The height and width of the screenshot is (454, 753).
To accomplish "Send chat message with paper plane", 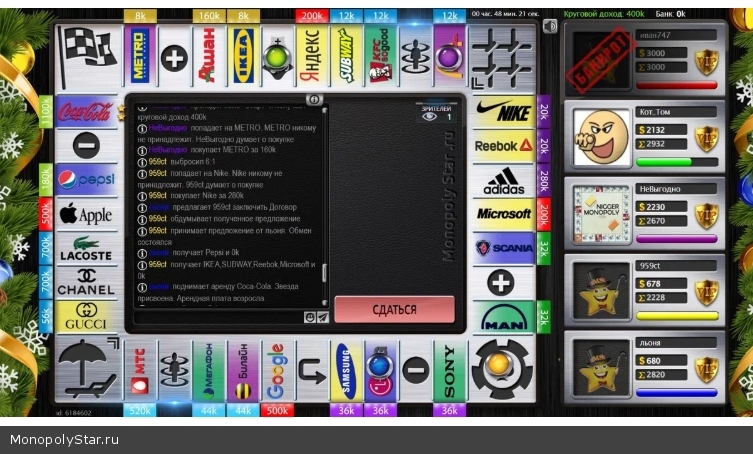I will pos(323,317).
